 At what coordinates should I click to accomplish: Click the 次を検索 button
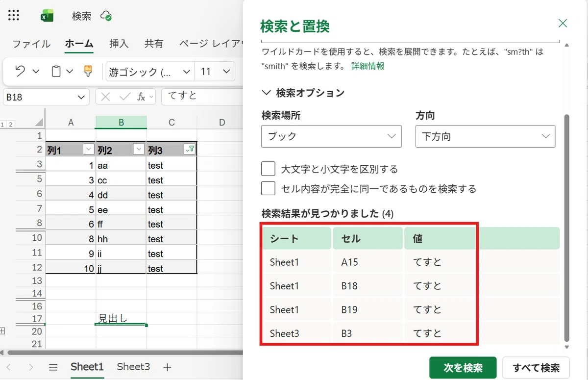click(463, 368)
